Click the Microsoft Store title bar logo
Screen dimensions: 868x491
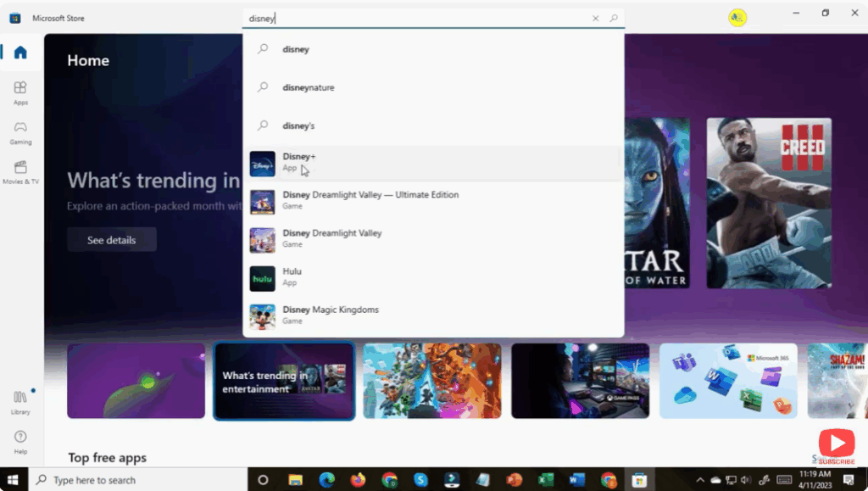click(x=15, y=19)
